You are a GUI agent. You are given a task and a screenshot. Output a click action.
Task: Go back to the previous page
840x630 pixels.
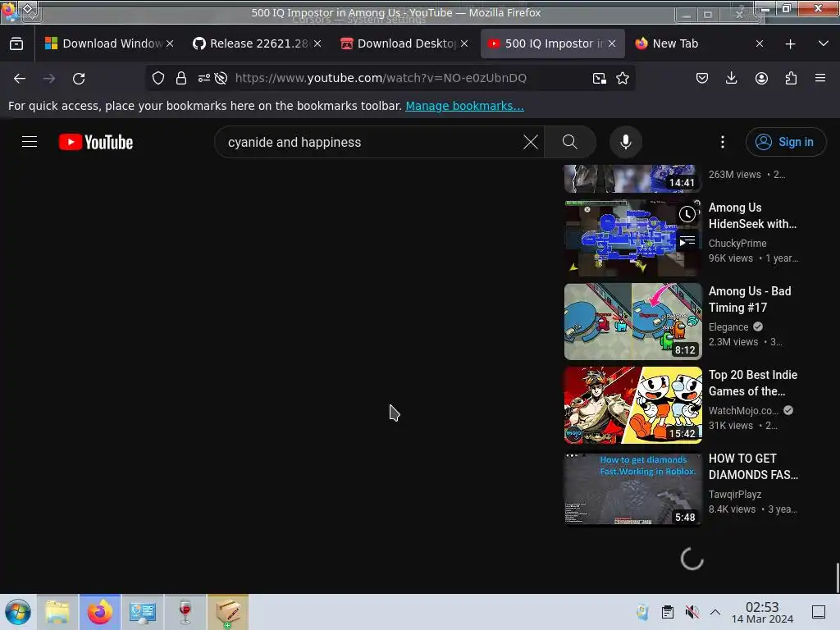tap(20, 78)
